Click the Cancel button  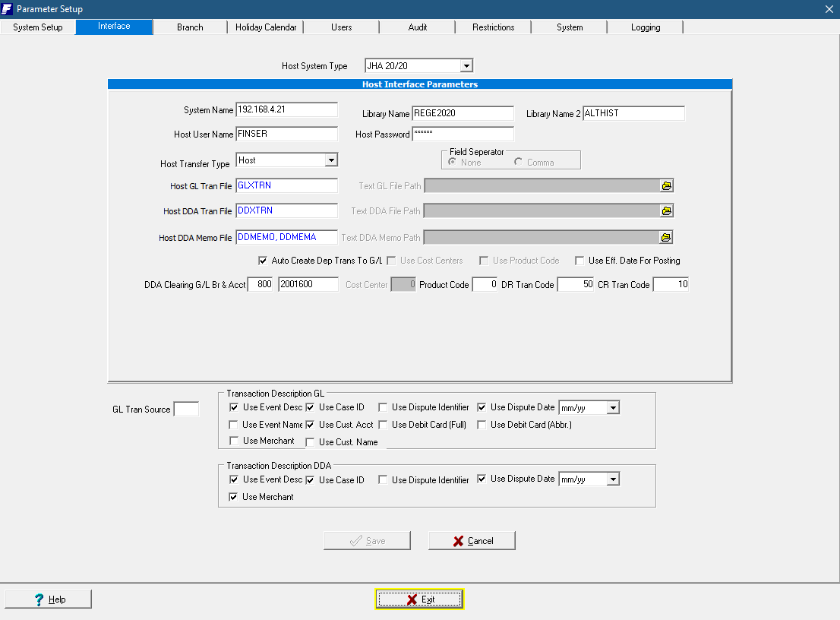[472, 541]
